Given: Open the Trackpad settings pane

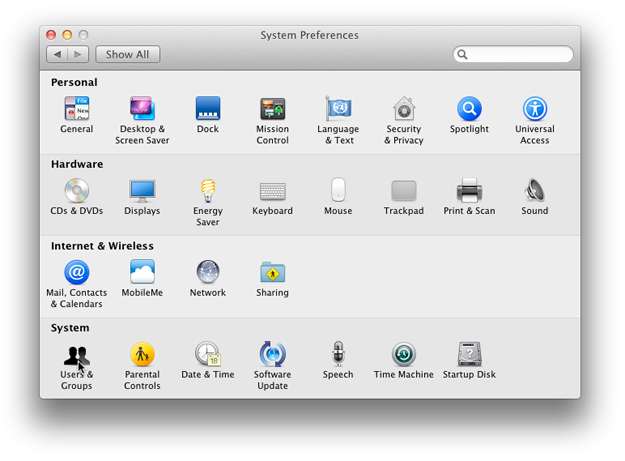Looking at the screenshot, I should click(404, 191).
